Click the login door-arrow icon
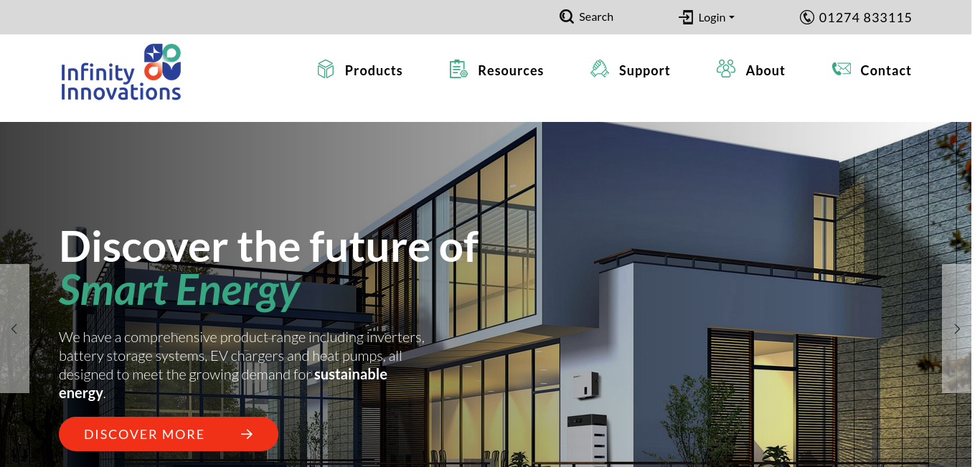 pos(687,17)
